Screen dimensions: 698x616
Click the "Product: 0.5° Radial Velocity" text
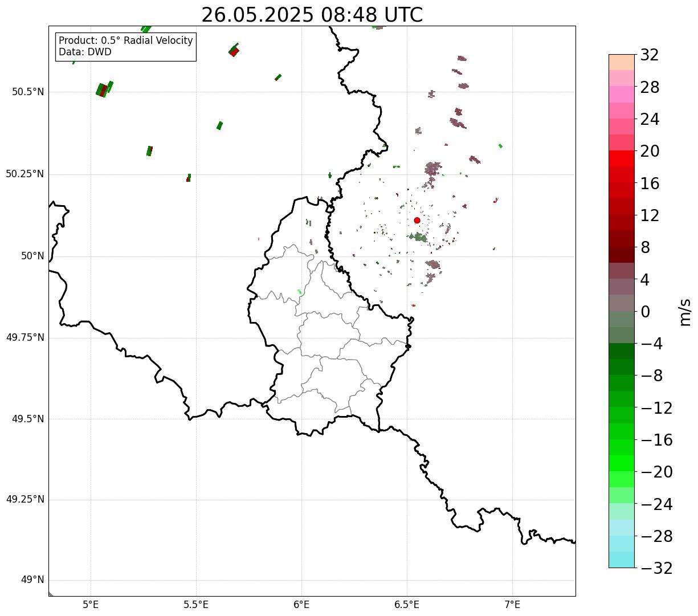tap(126, 41)
